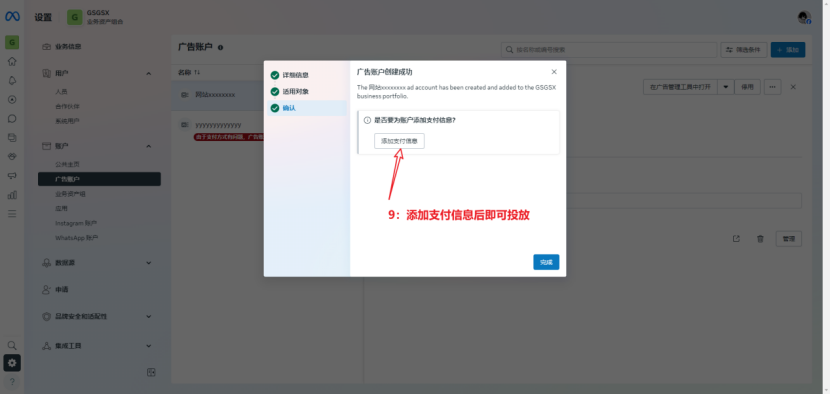Collapse the 用户 section chevron
Screen dimensions: 830x394
[x=149, y=73]
